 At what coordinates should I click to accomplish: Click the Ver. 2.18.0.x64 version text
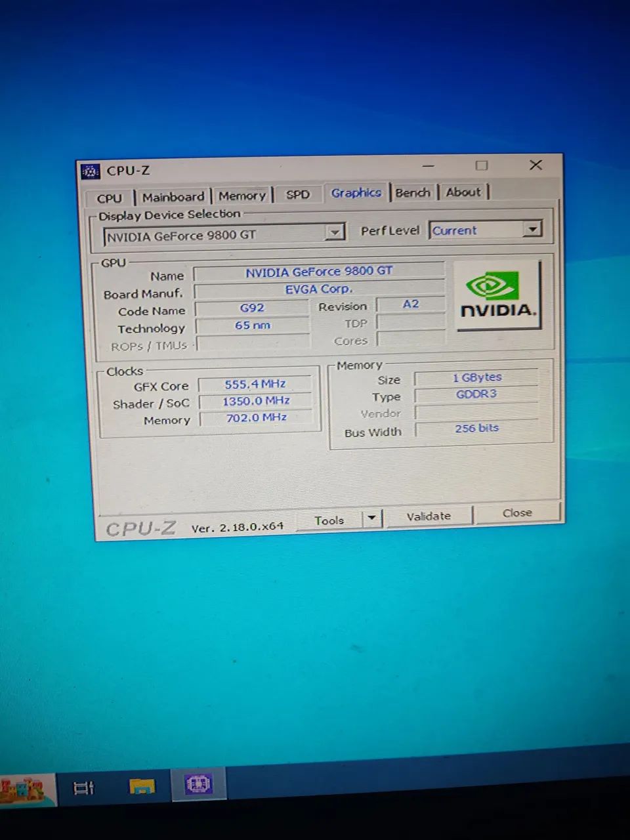point(238,527)
